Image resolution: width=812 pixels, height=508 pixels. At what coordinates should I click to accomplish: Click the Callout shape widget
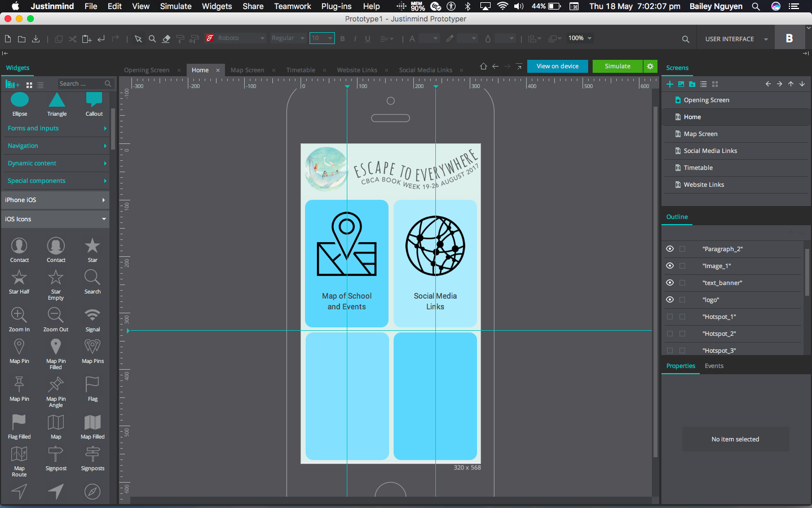pyautogui.click(x=94, y=102)
